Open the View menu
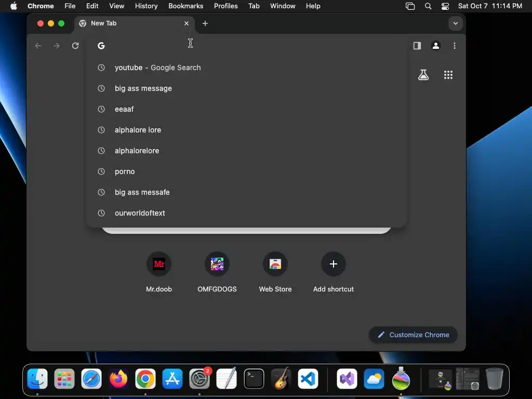This screenshot has width=532, height=399. pos(117,6)
